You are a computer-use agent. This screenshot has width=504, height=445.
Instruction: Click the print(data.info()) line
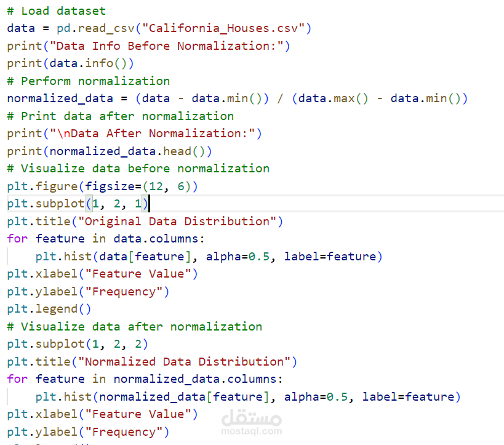click(x=70, y=63)
